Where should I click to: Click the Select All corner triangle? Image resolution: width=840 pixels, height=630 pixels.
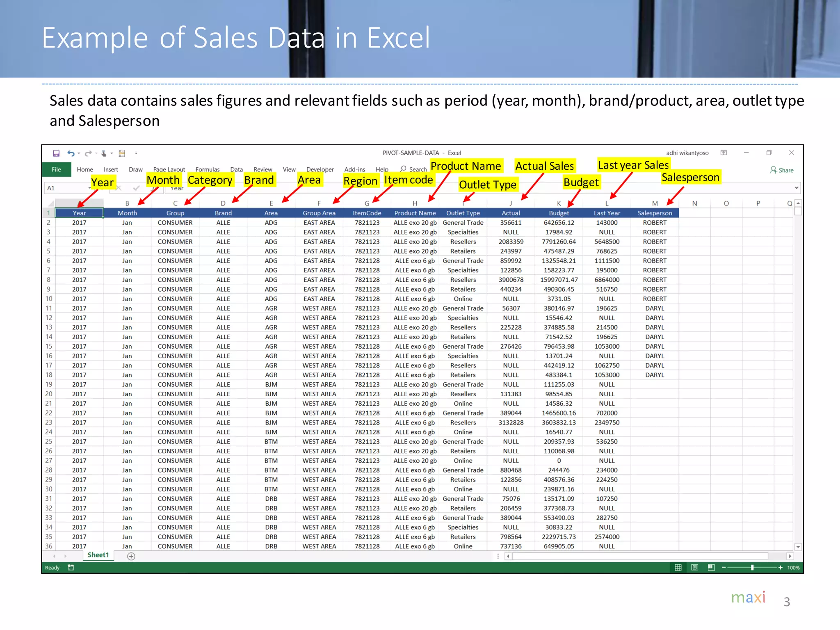coord(51,203)
